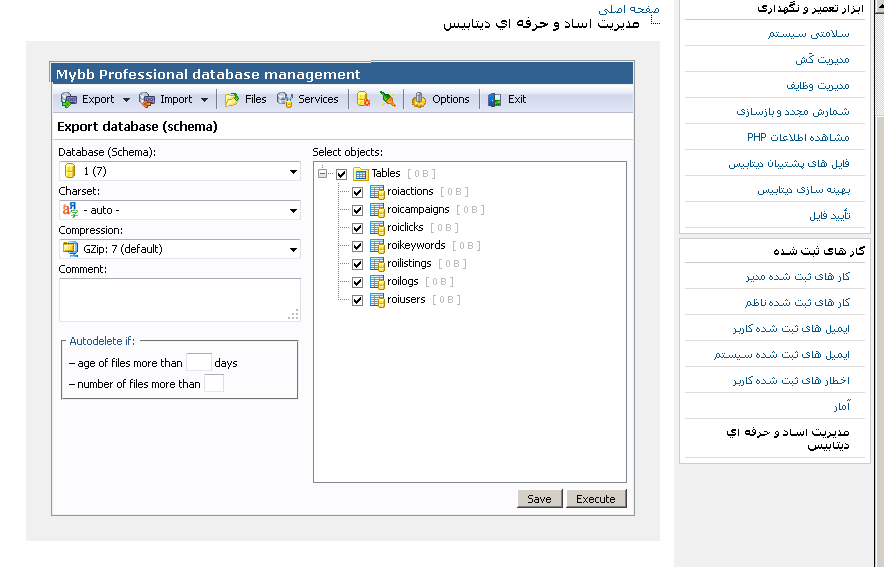Toggle the roikeywords table checkbox

[x=357, y=246]
